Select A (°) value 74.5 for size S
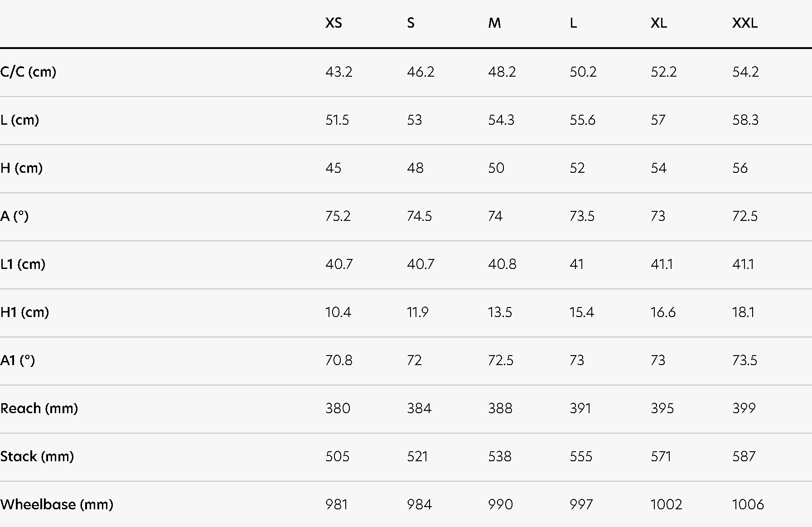Screen dimensions: 812x527 click(x=419, y=216)
